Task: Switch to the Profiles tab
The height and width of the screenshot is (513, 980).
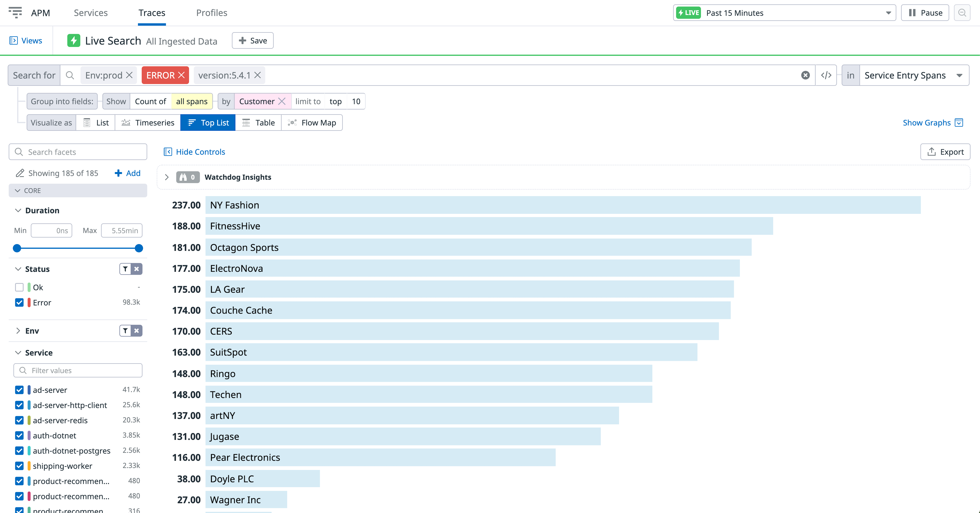Action: [212, 13]
